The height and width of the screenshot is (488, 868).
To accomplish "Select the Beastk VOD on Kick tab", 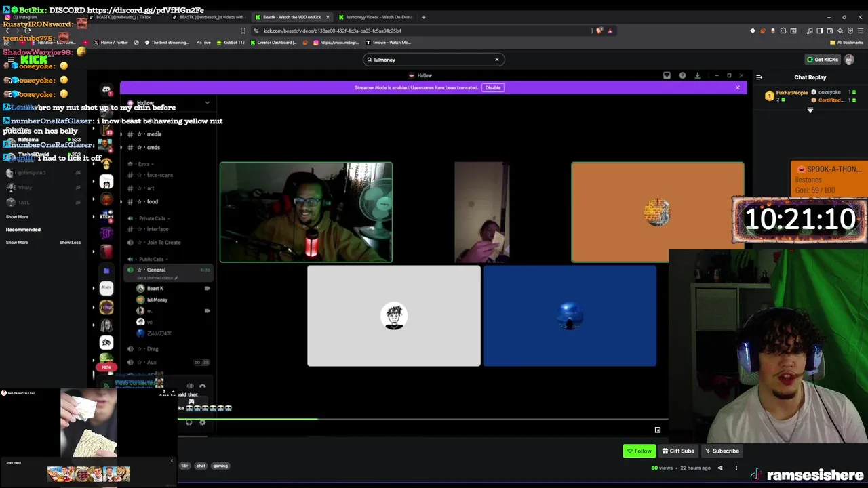I will pos(292,17).
